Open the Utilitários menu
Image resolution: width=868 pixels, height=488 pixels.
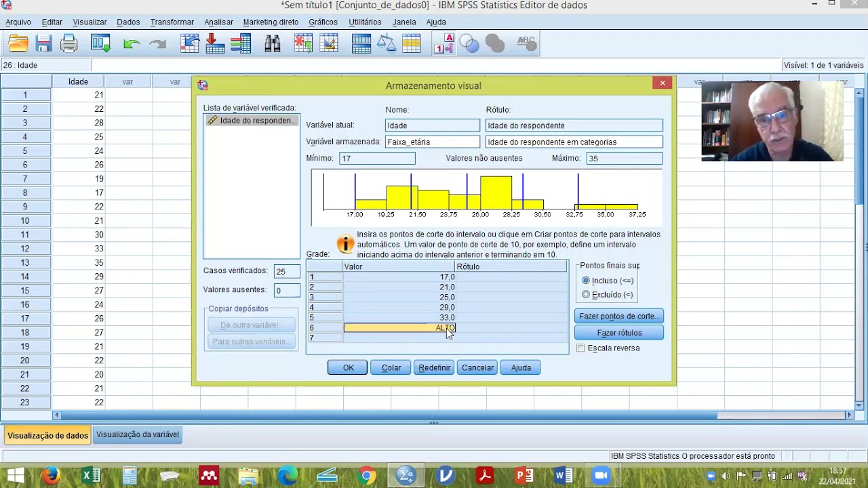coord(365,22)
